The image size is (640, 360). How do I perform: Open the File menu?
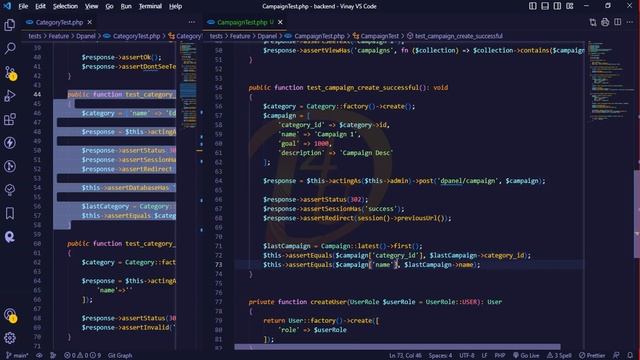23,6
